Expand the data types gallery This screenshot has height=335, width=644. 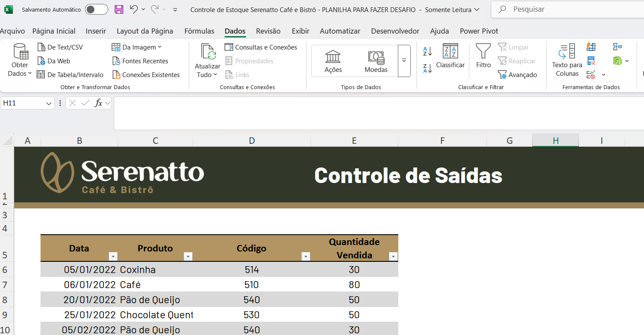tap(404, 61)
